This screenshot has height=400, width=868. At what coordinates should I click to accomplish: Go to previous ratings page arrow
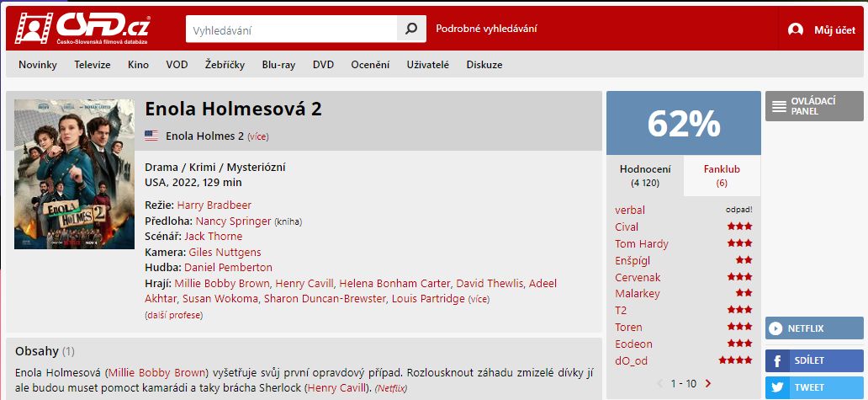[x=660, y=383]
